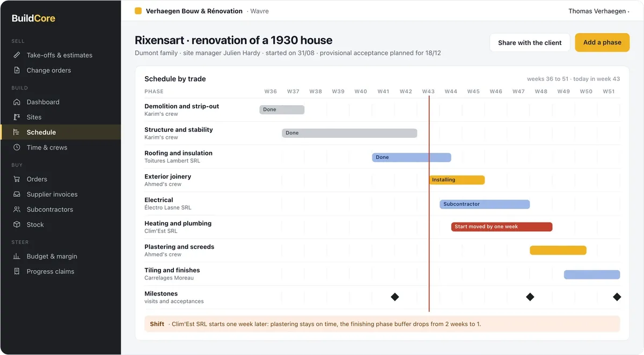Click the W43 week column header

click(428, 92)
